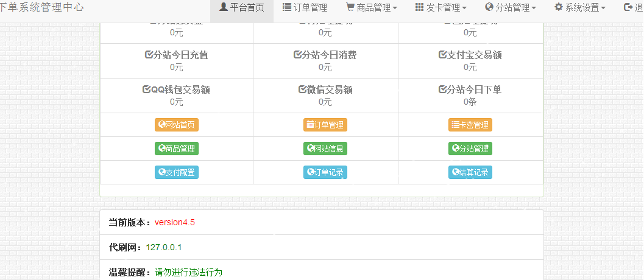Open the 分站管理 navbar menu
This screenshot has width=644, height=280.
pyautogui.click(x=511, y=8)
